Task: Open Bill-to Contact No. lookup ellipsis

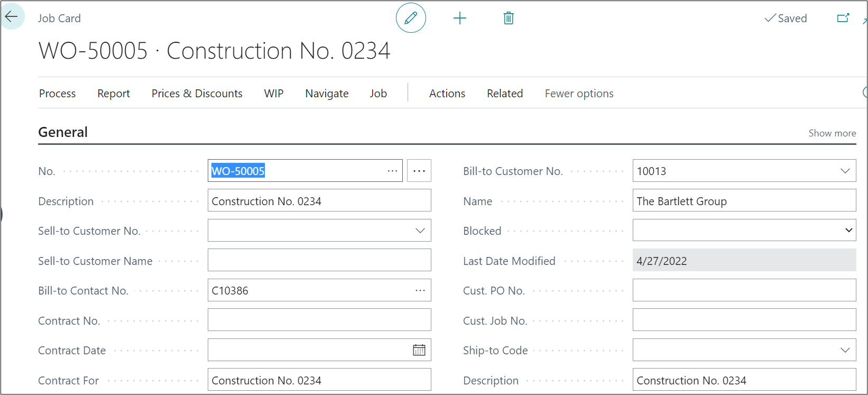Action: tap(420, 290)
